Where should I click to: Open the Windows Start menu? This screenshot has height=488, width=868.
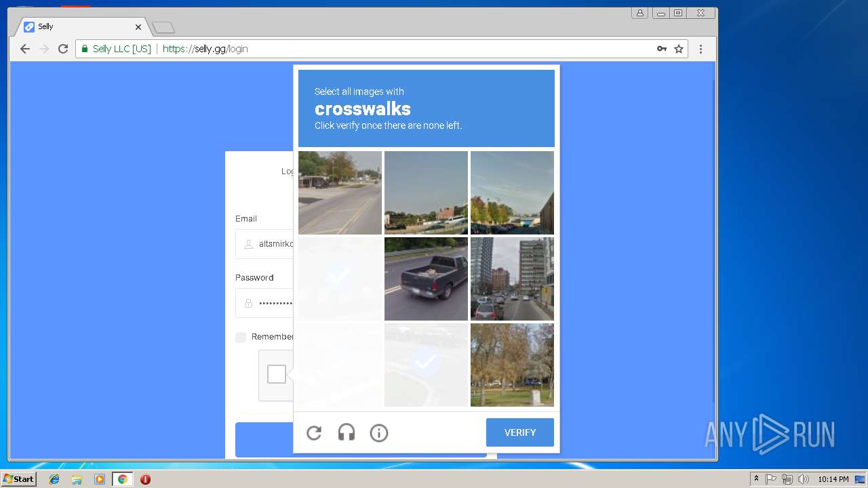point(18,479)
